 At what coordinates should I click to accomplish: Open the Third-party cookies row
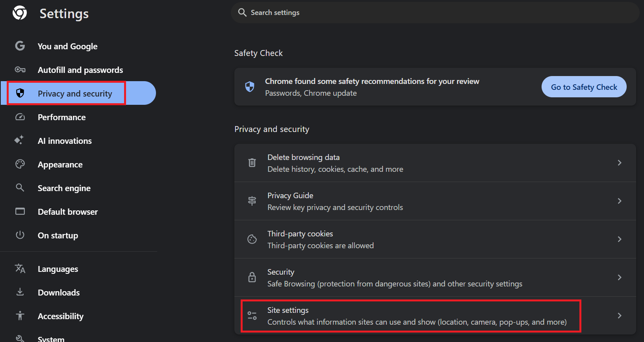[x=435, y=239]
